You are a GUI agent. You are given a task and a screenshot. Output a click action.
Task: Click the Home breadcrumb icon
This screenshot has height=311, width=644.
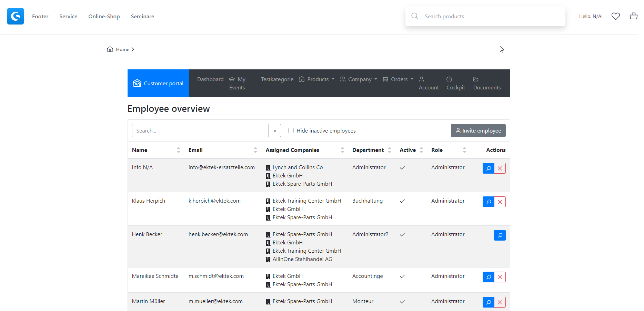click(x=110, y=49)
